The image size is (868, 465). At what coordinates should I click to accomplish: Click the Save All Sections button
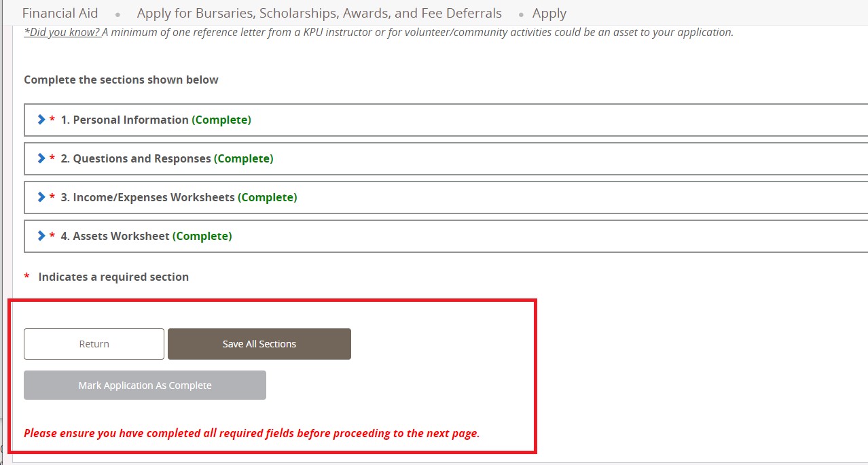(259, 344)
